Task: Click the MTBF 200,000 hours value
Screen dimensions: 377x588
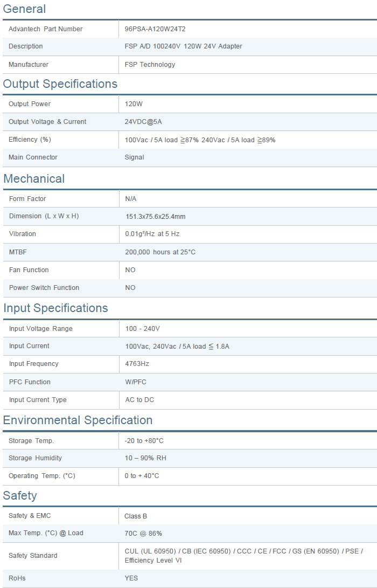Action: (x=160, y=252)
